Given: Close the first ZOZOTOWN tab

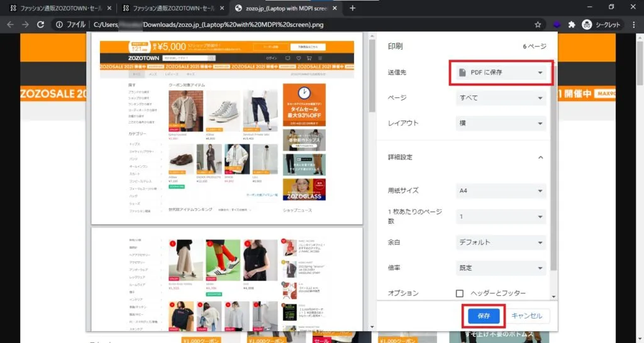Looking at the screenshot, I should pyautogui.click(x=109, y=8).
